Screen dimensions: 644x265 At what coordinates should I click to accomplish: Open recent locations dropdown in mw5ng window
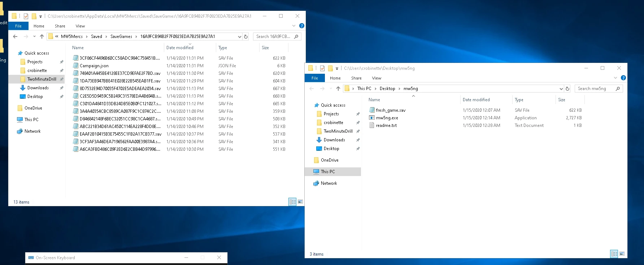pyautogui.click(x=331, y=89)
